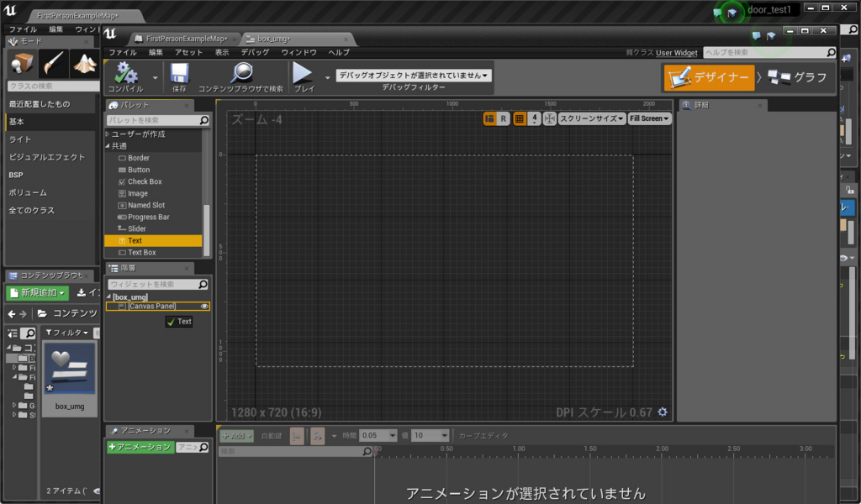Click the Content Browser path folder icon
This screenshot has width=861, height=504.
(42, 313)
